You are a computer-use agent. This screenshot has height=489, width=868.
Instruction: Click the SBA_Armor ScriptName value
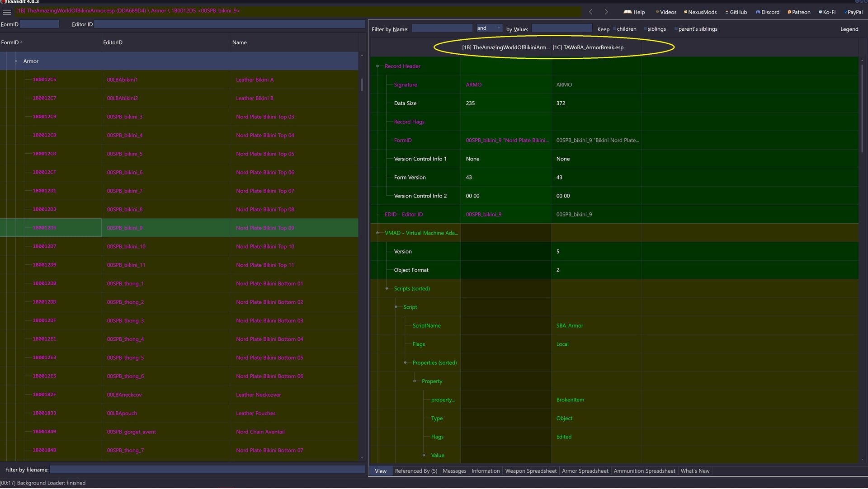(570, 326)
